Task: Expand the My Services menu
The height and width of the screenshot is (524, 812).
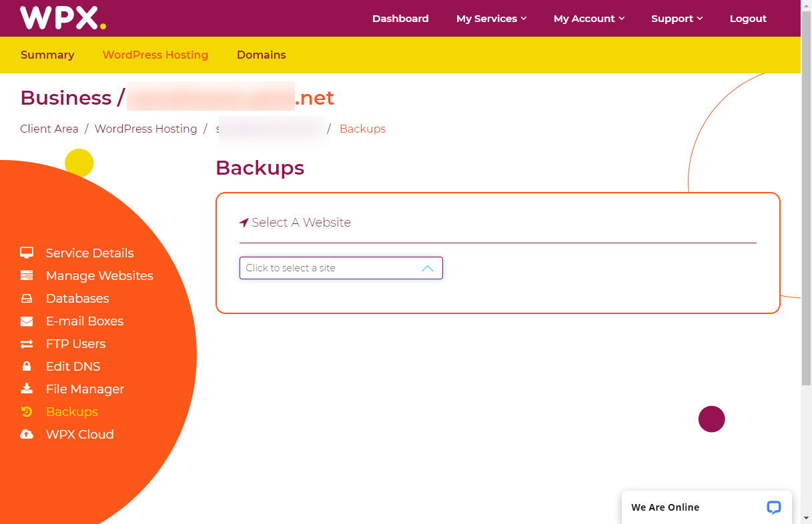Action: coord(492,19)
